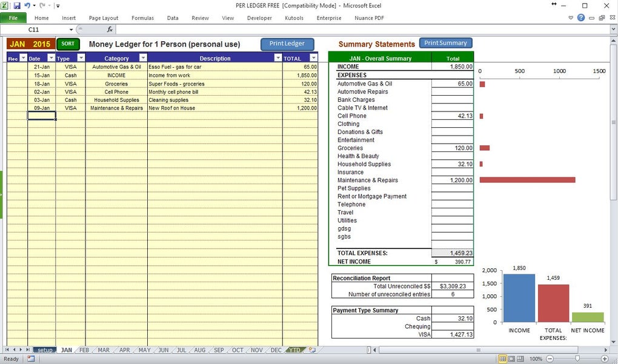The height and width of the screenshot is (364, 618).
Task: Open the Type column filter dropdown
Action: click(81, 58)
